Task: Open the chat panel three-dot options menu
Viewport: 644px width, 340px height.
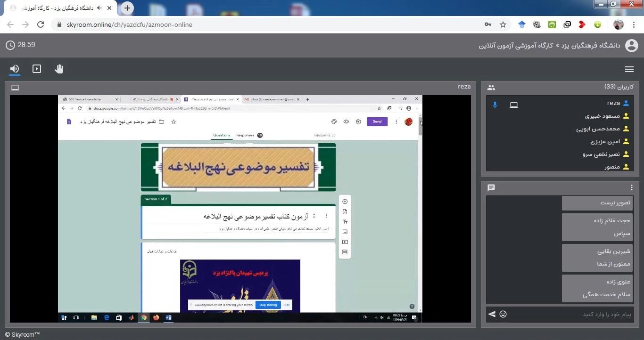Action: pyautogui.click(x=632, y=187)
